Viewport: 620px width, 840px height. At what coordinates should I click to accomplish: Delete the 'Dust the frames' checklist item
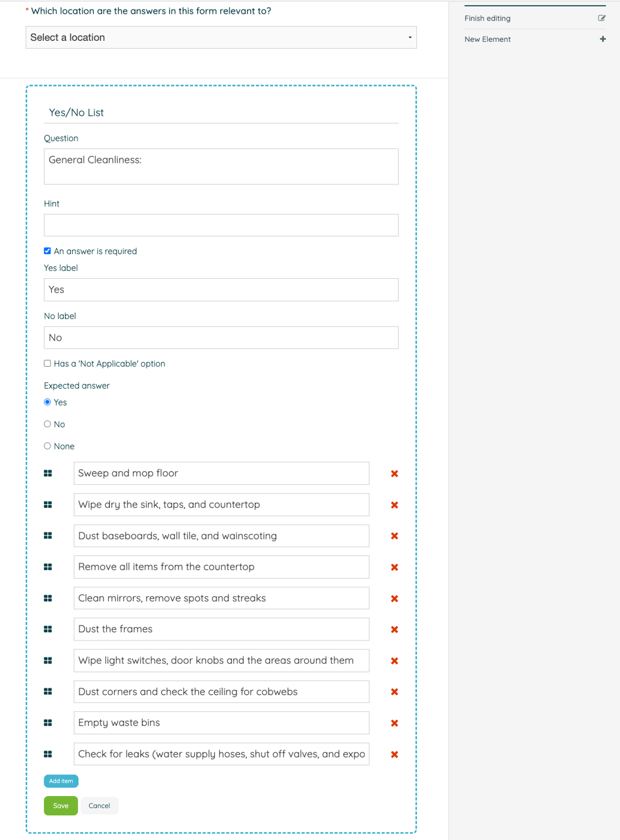point(394,629)
